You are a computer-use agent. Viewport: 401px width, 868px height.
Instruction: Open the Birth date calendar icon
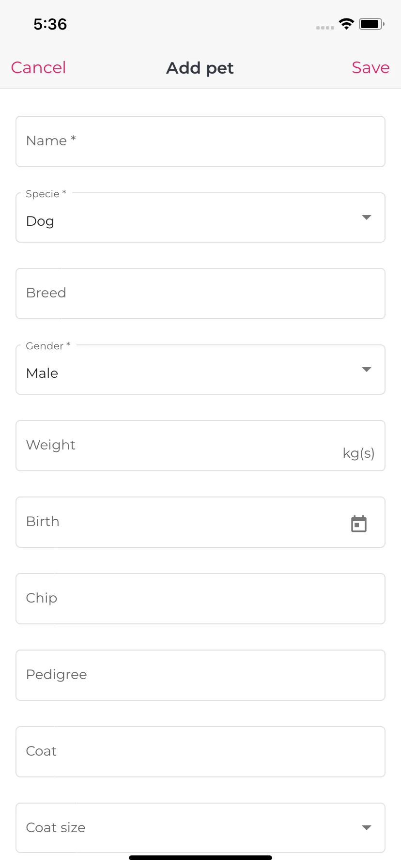pyautogui.click(x=359, y=523)
